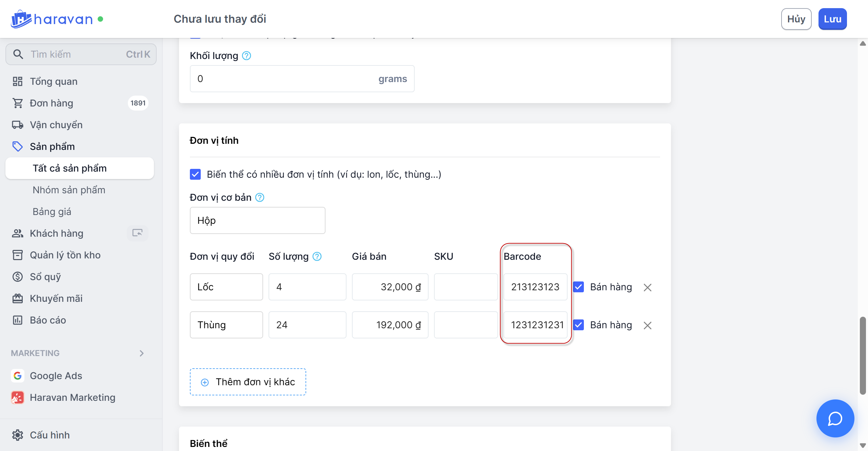
Task: Open Haravan Marketing app
Action: (x=72, y=397)
